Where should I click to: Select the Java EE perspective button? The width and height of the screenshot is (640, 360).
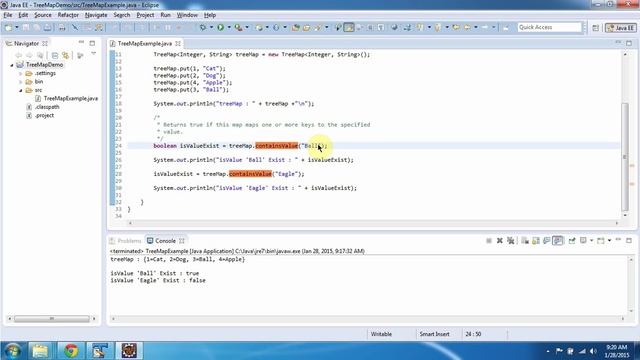pos(620,28)
